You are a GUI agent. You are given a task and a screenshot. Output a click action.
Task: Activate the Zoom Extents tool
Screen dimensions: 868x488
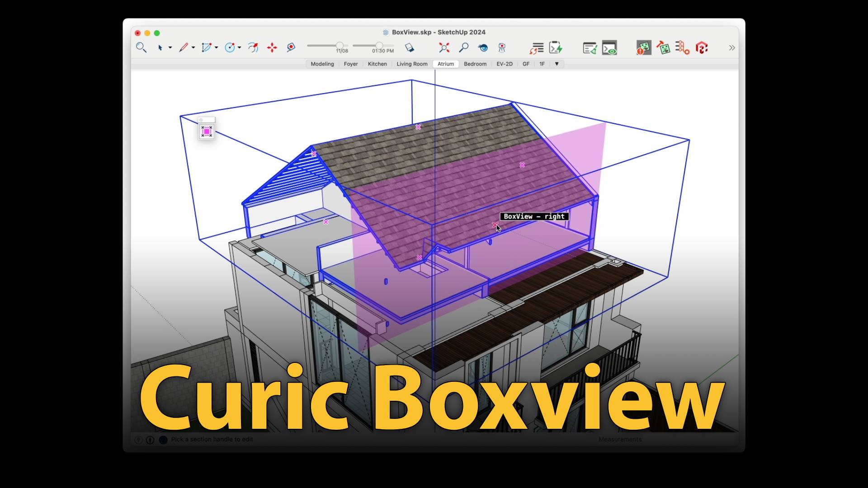(x=444, y=47)
